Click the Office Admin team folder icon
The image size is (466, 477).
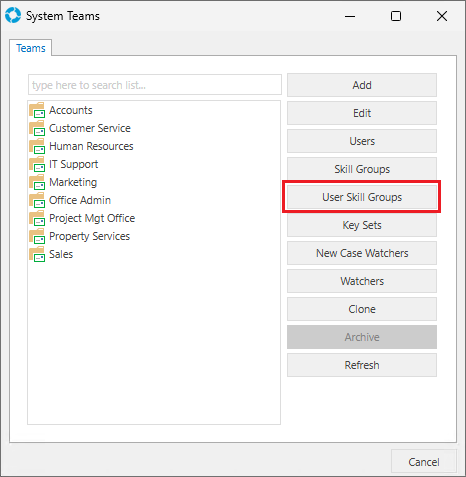[x=37, y=200]
